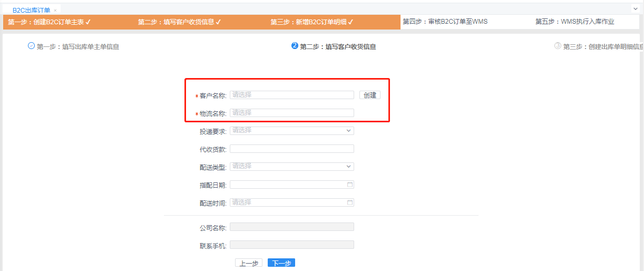Click the 下一步 button
This screenshot has height=271, width=644.
pos(281,263)
